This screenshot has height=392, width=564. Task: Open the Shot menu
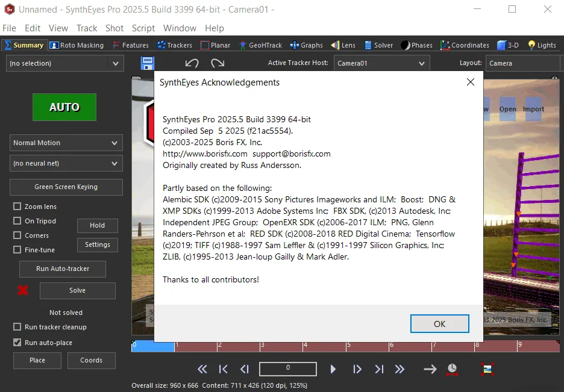click(114, 28)
